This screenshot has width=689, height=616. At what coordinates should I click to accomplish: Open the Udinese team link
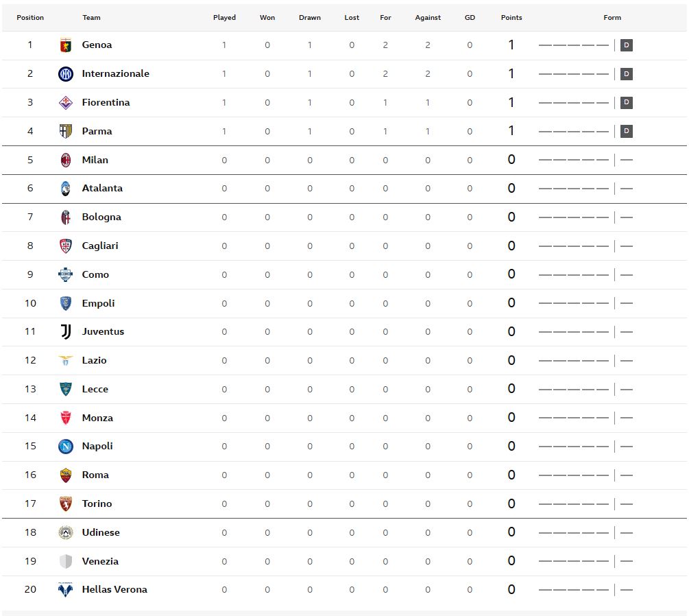101,532
